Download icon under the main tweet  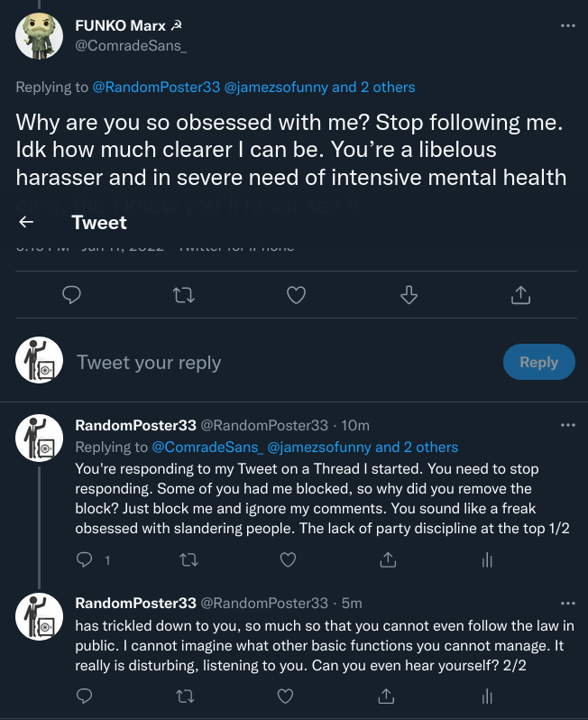[x=408, y=295]
